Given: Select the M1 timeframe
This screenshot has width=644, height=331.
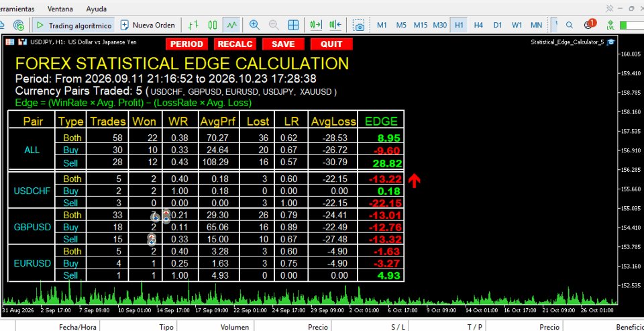Looking at the screenshot, I should [382, 25].
